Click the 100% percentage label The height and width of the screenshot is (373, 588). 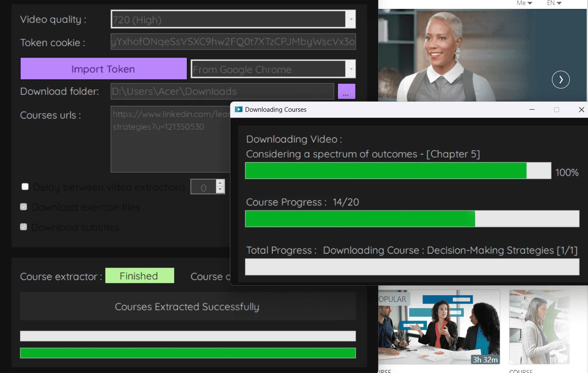pos(567,172)
